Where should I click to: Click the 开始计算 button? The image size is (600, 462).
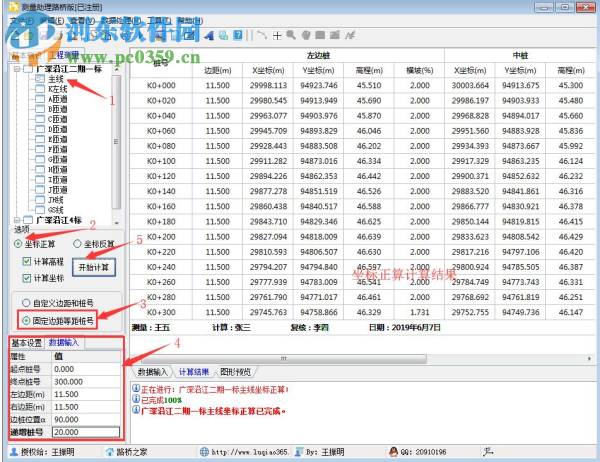[x=94, y=267]
